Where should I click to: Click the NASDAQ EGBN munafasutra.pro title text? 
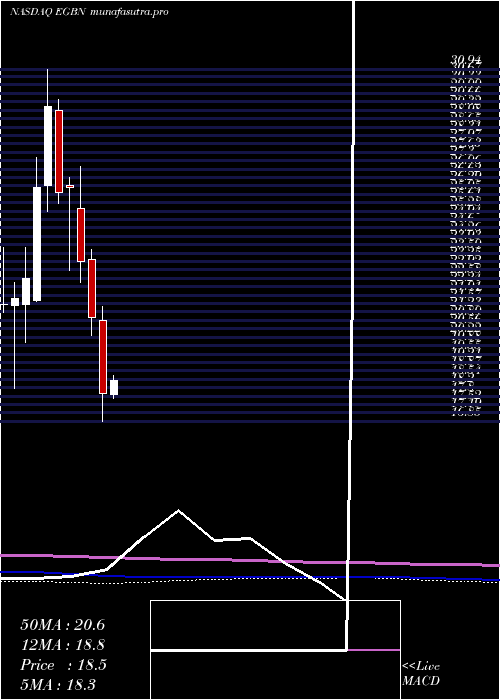coord(89,12)
